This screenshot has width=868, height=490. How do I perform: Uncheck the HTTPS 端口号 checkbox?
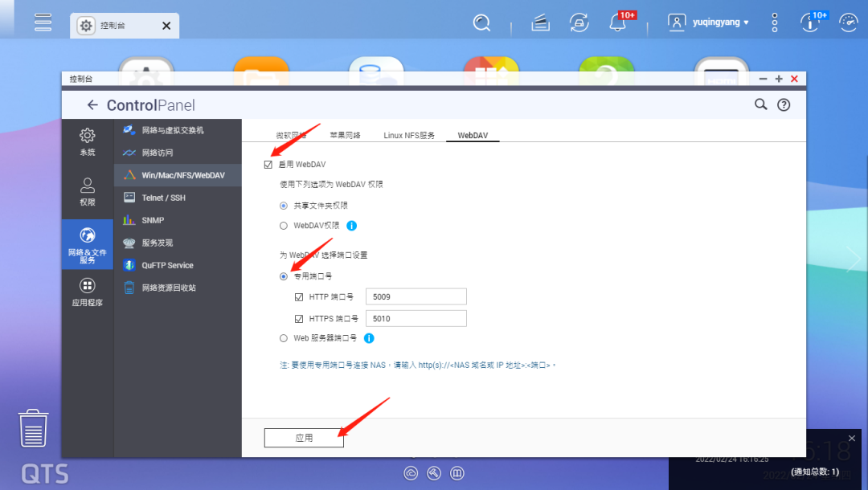click(x=299, y=318)
